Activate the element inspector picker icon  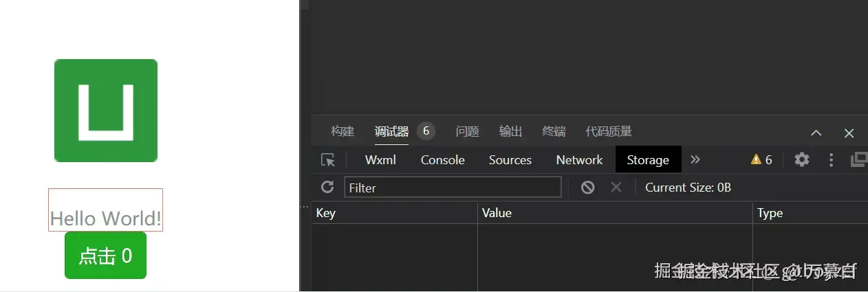click(x=328, y=160)
